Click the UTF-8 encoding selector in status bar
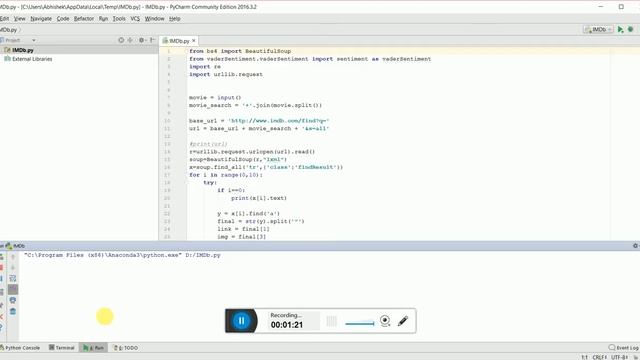Screen dimensions: 640x360 pyautogui.click(x=619, y=357)
